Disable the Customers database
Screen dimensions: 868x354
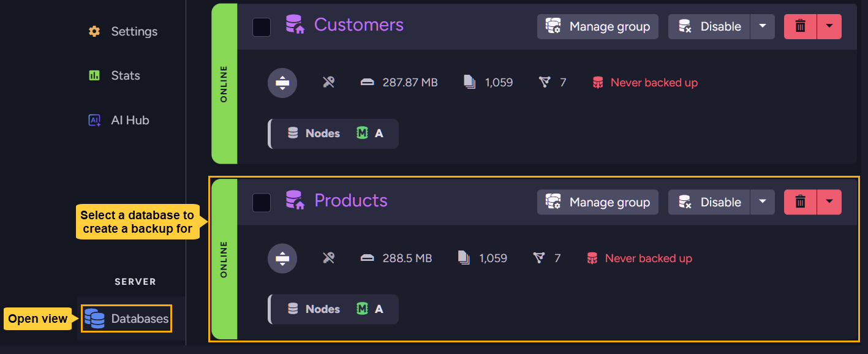click(709, 26)
